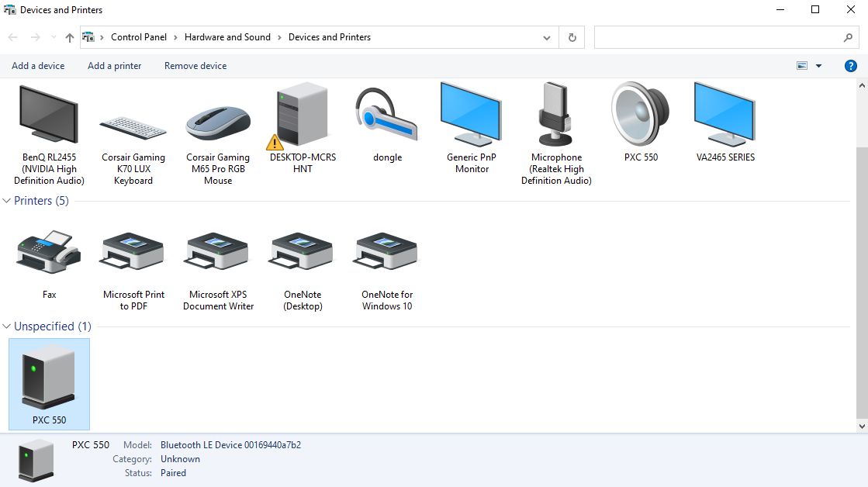Image resolution: width=868 pixels, height=487 pixels.
Task: Open the help question mark icon
Action: pos(851,66)
